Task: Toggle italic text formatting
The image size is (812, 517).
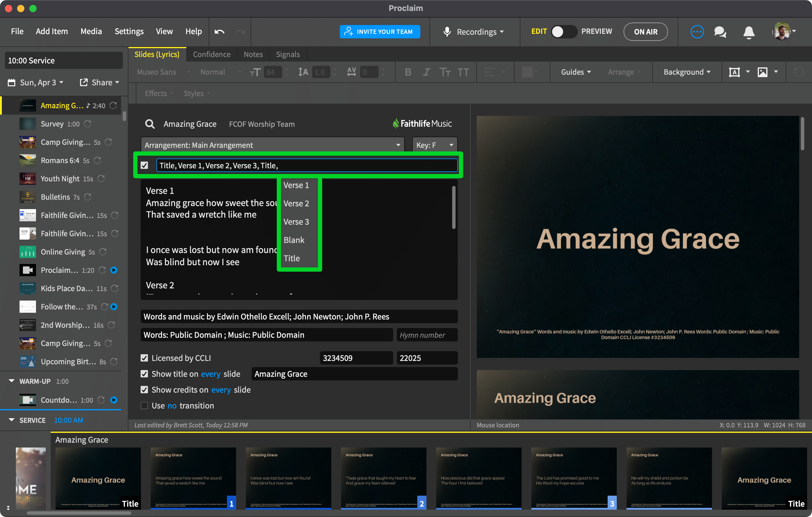Action: [x=426, y=72]
